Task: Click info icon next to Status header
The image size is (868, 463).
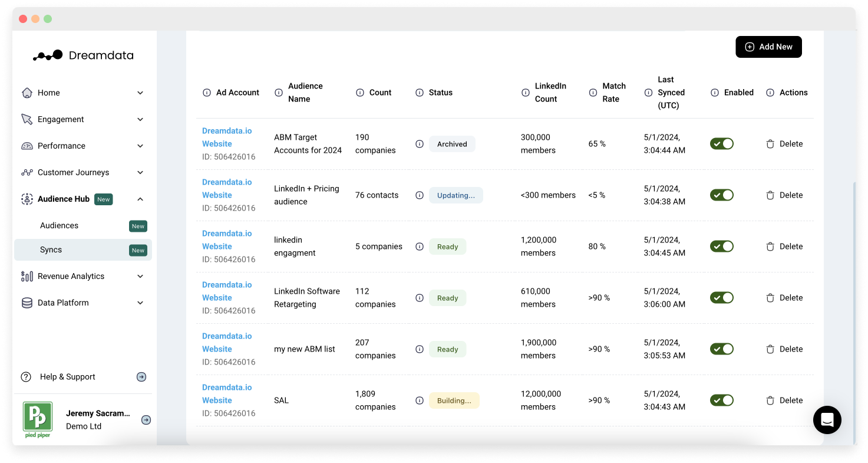Action: (x=420, y=93)
